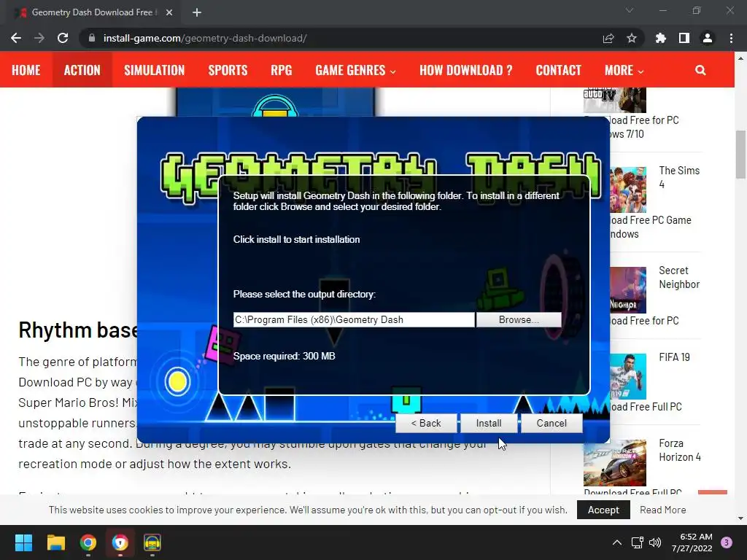
Task: Click the scrollbar down arrow
Action: (x=740, y=518)
